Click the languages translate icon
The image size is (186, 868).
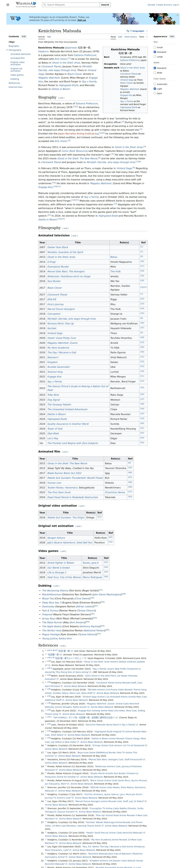tap(128, 31)
